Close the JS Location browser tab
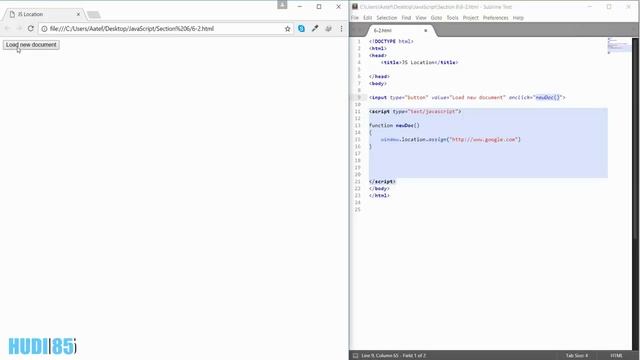640x360 pixels. [x=78, y=14]
